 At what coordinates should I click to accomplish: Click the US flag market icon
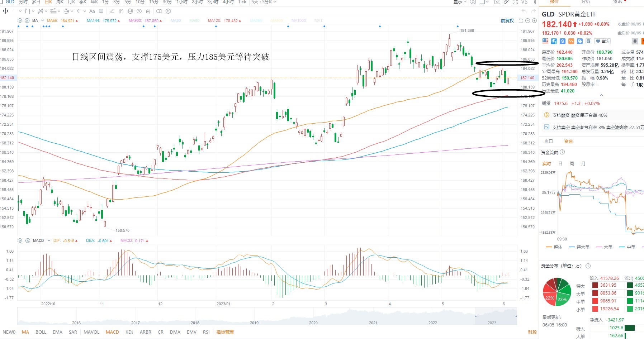click(x=545, y=41)
